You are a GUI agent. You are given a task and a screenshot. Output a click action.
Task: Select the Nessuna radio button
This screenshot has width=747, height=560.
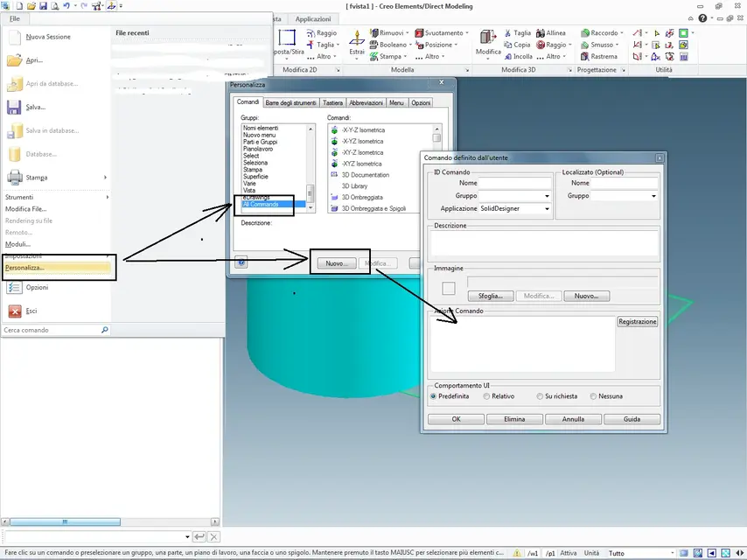point(593,396)
